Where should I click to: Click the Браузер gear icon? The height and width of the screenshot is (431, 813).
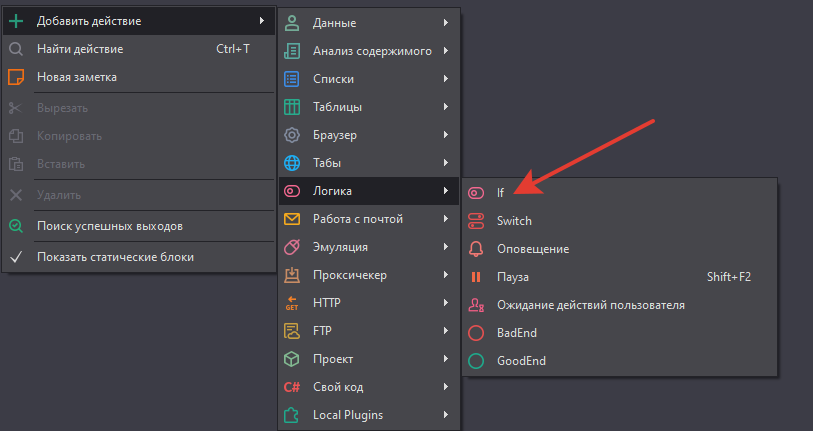click(x=292, y=134)
